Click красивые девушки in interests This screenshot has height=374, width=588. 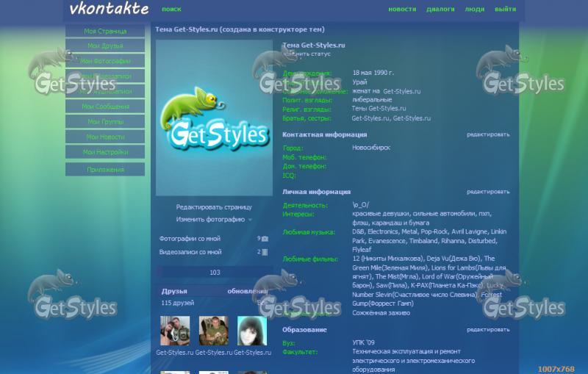click(380, 214)
